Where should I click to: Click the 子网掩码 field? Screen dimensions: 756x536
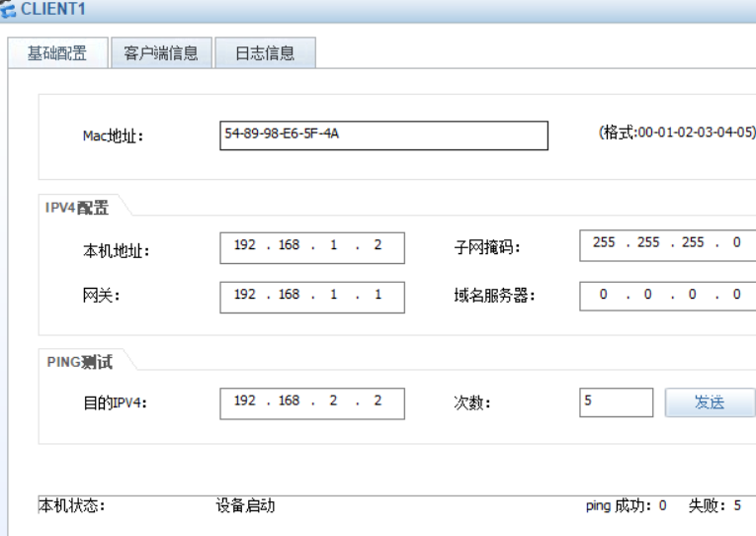(x=668, y=245)
